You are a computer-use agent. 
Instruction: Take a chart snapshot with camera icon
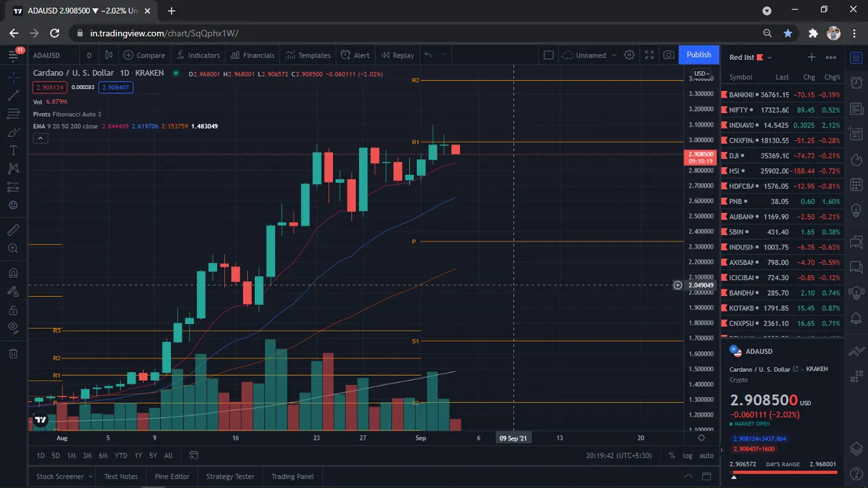pyautogui.click(x=669, y=55)
